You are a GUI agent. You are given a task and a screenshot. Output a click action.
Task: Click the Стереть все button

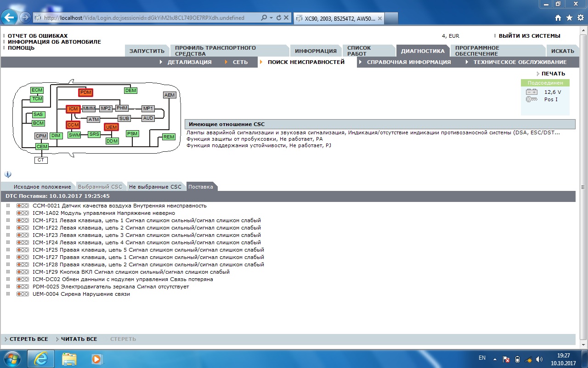[28, 339]
